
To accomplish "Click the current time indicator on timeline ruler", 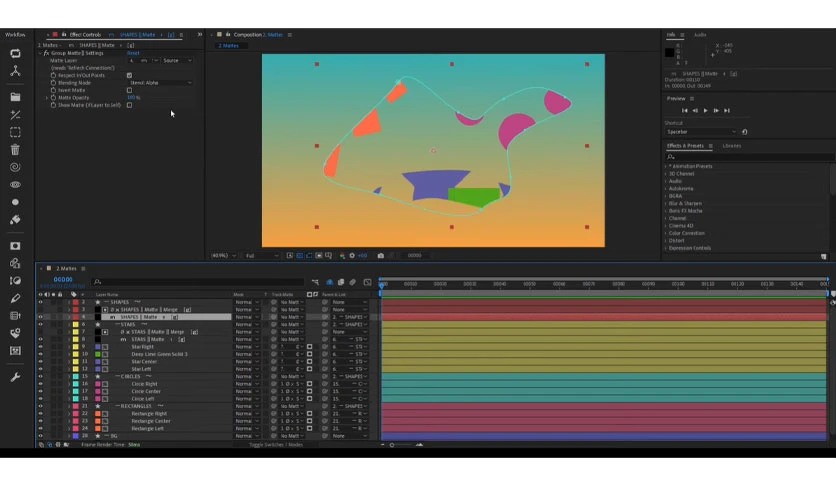I will click(382, 286).
